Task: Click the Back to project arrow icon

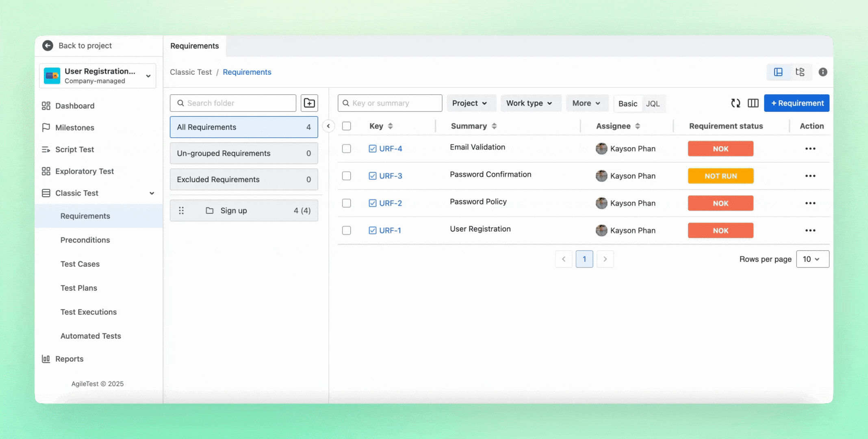Action: [48, 46]
